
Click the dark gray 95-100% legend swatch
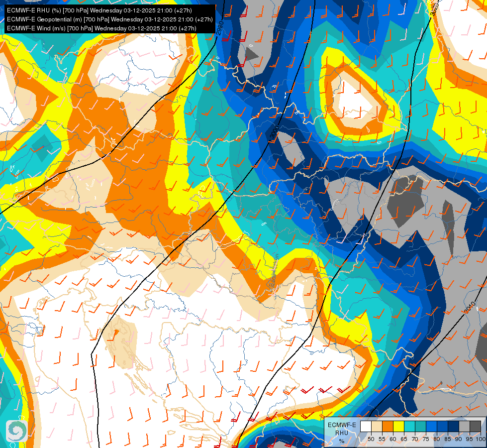(x=475, y=426)
